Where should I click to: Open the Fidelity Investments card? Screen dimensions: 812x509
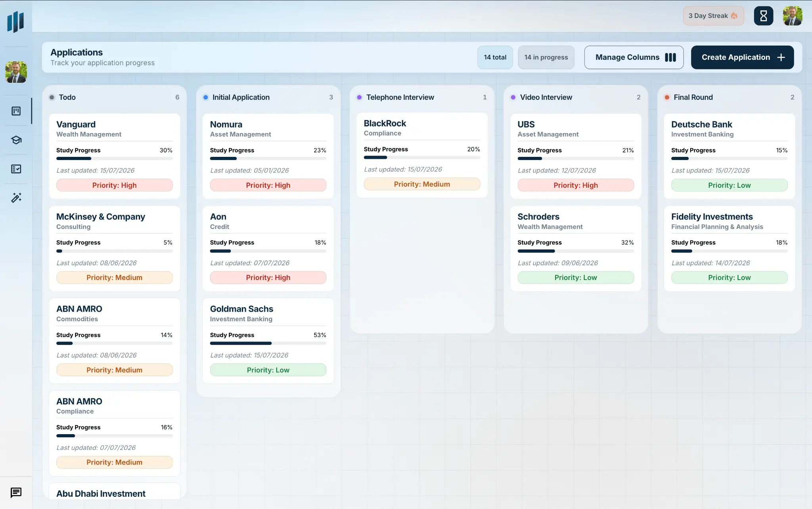[730, 248]
